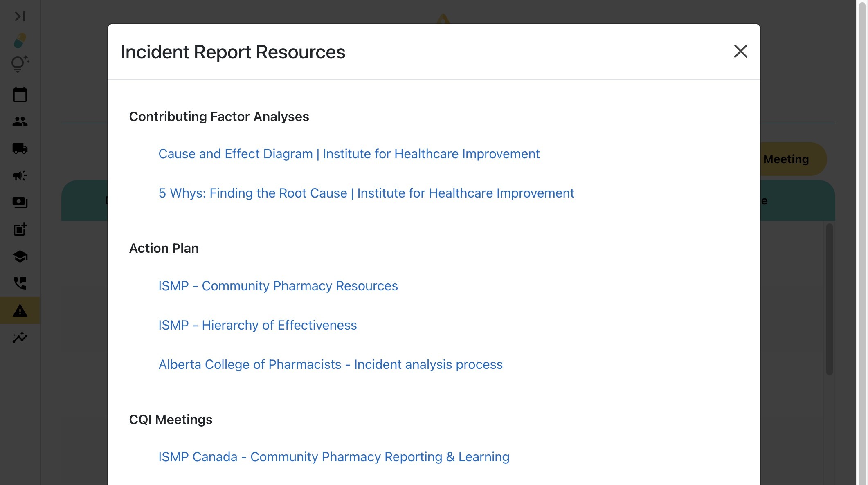
Task: Select the warning triangle incidents icon
Action: 20,310
